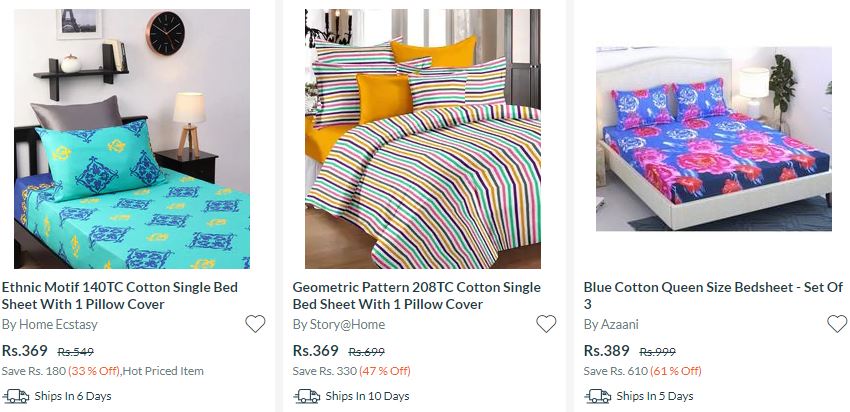Visit the Azaani brand link
Viewport: 850px width, 412px height.
(x=611, y=325)
